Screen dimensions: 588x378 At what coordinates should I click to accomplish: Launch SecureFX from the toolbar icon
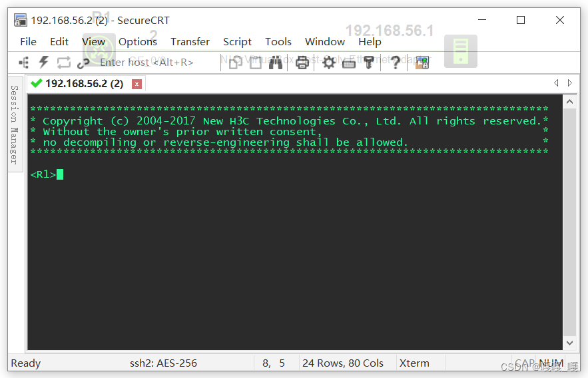tap(422, 62)
